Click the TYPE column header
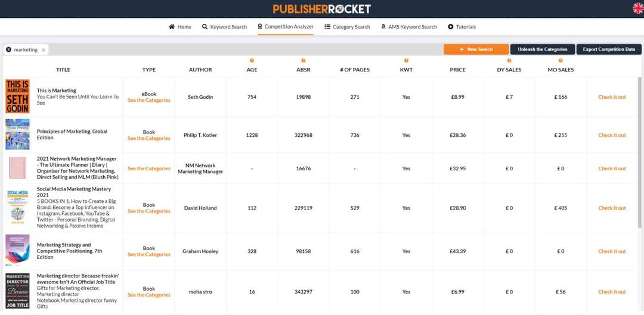The height and width of the screenshot is (315, 644). pos(148,70)
